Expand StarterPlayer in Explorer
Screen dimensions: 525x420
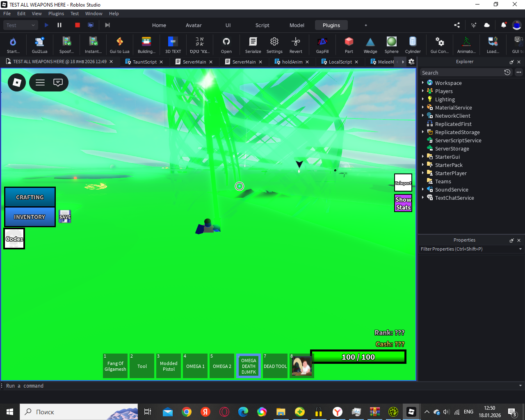tap(423, 173)
